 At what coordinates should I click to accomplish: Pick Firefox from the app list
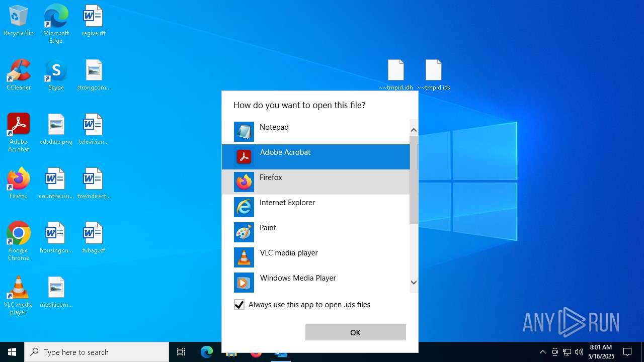coord(316,182)
